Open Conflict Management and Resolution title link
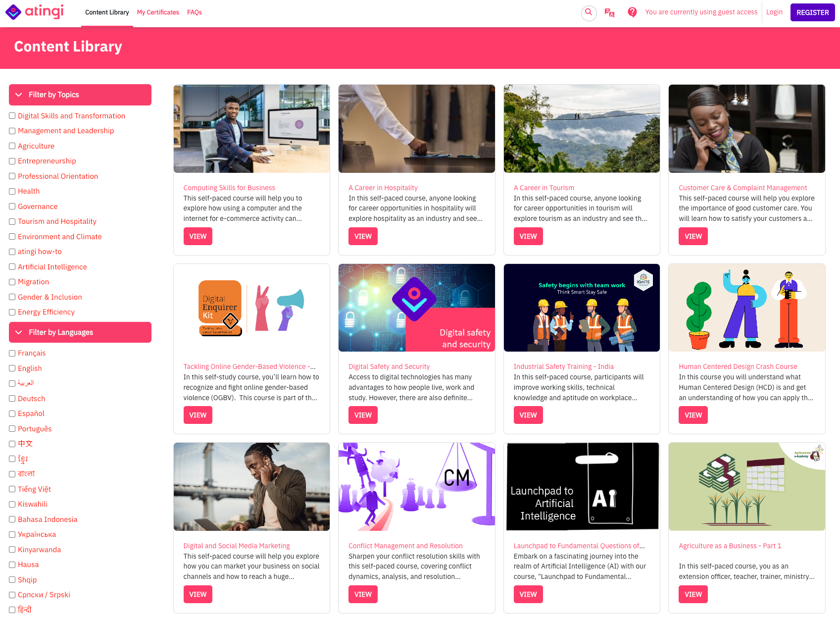 coord(405,546)
